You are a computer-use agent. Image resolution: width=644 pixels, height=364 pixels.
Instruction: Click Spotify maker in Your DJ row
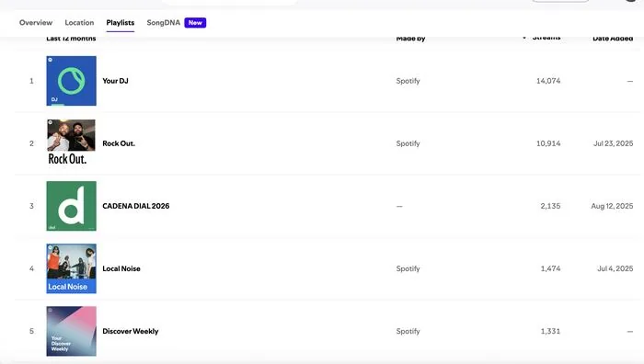coord(408,81)
